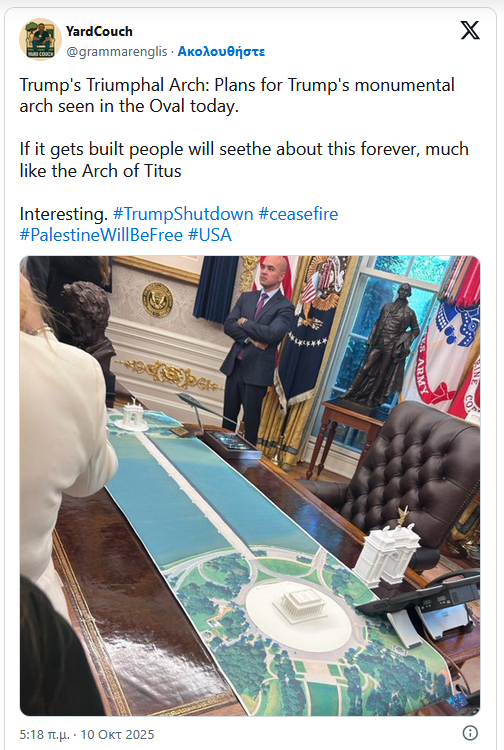504x750 pixels.
Task: Click the gold presidential seal on the wall
Action: click(x=157, y=299)
